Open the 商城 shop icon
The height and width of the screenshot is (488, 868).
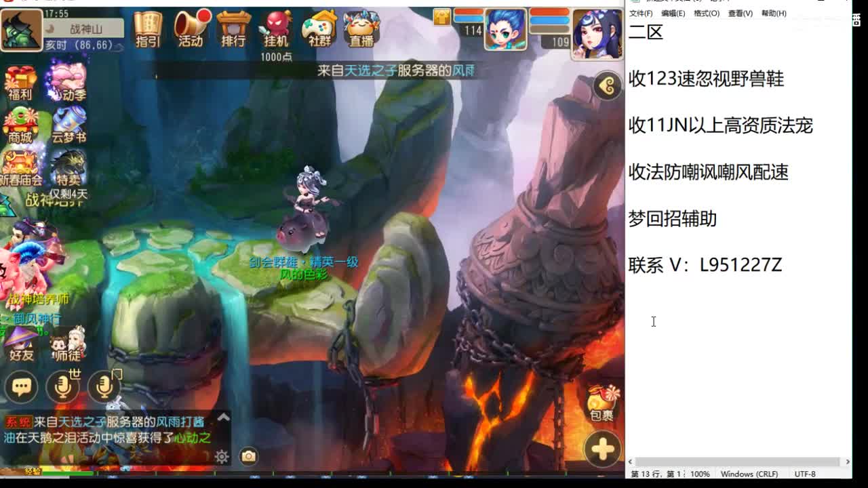[20, 125]
